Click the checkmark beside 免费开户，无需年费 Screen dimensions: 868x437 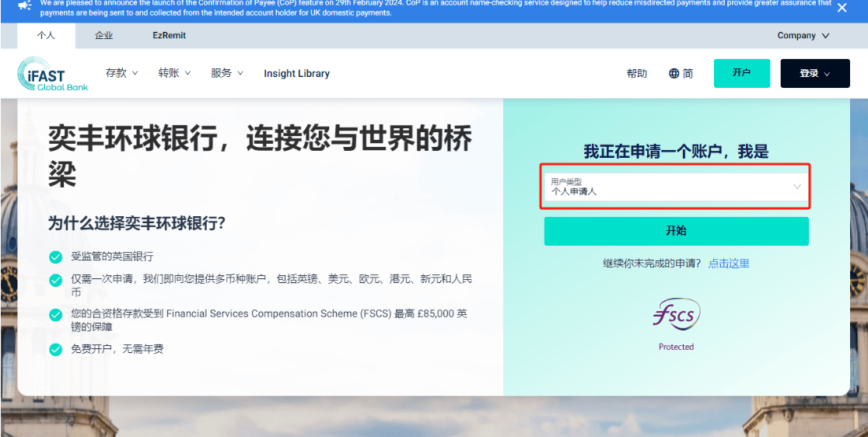click(x=55, y=349)
